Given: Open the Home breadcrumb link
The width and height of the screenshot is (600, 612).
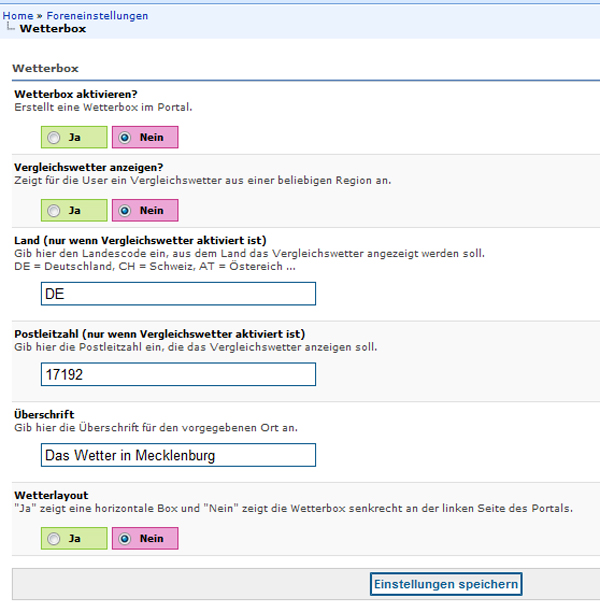Looking at the screenshot, I should tap(18, 16).
